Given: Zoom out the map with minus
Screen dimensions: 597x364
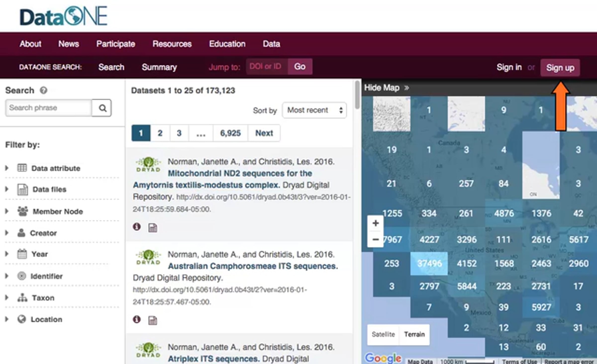Looking at the screenshot, I should pos(375,239).
